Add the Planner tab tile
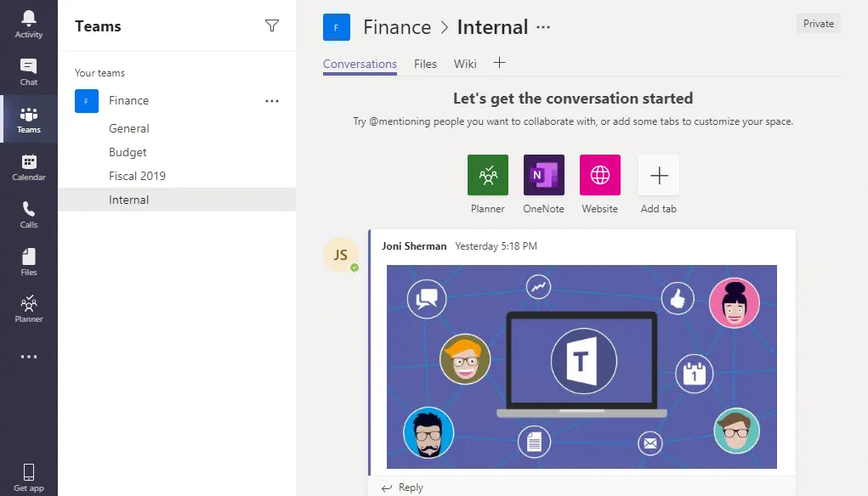This screenshot has height=496, width=868. pyautogui.click(x=488, y=176)
